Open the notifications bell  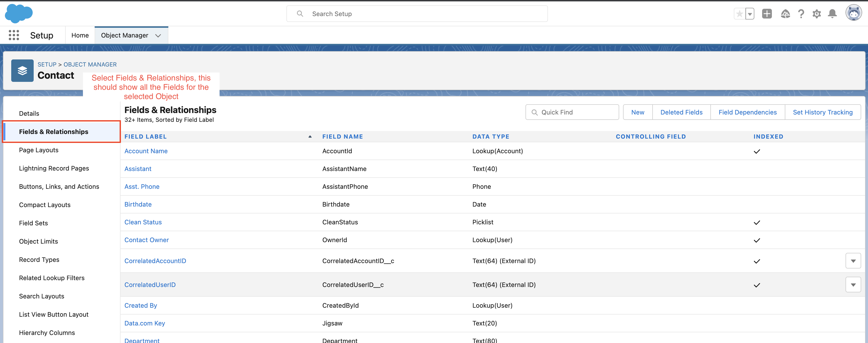pyautogui.click(x=832, y=14)
